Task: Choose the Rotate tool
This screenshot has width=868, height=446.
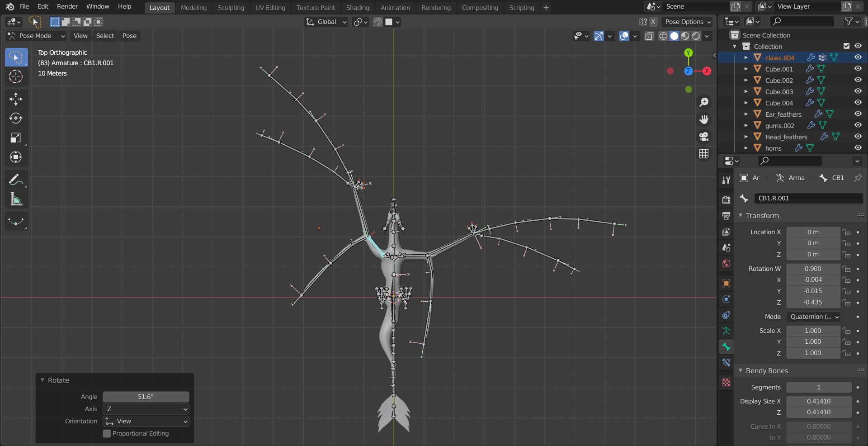Action: tap(16, 118)
